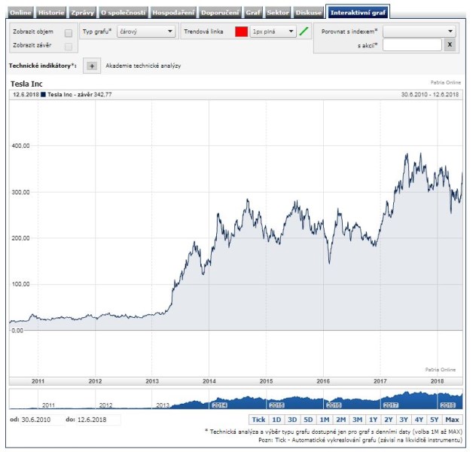This screenshot has height=452, width=476.
Task: Set chart range to 1Y
Action: tap(373, 420)
